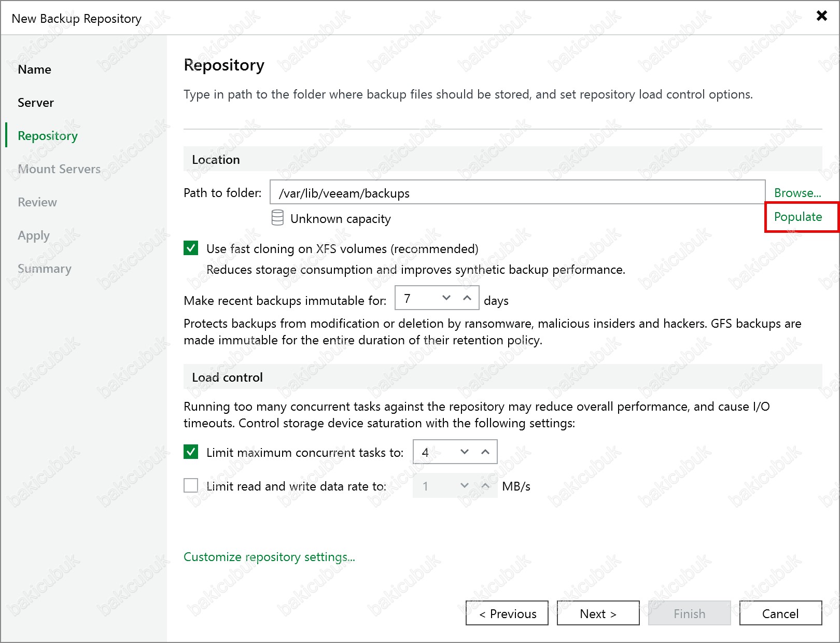The width and height of the screenshot is (840, 643).
Task: Go to the Name step in sidebar
Action: (34, 69)
